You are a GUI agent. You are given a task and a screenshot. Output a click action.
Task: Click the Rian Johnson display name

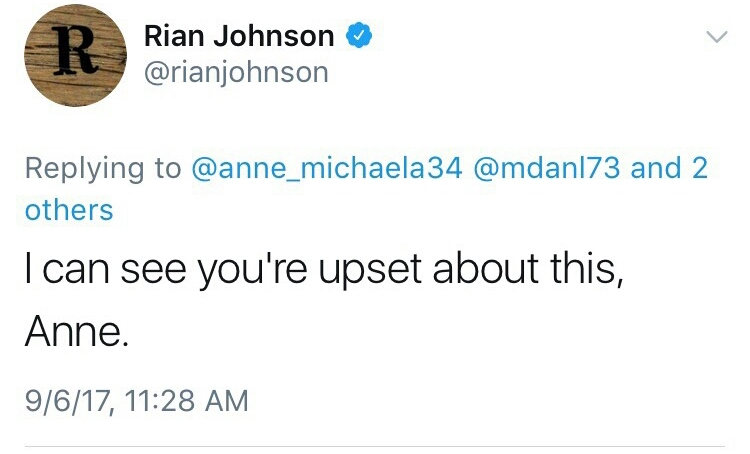[x=239, y=37]
